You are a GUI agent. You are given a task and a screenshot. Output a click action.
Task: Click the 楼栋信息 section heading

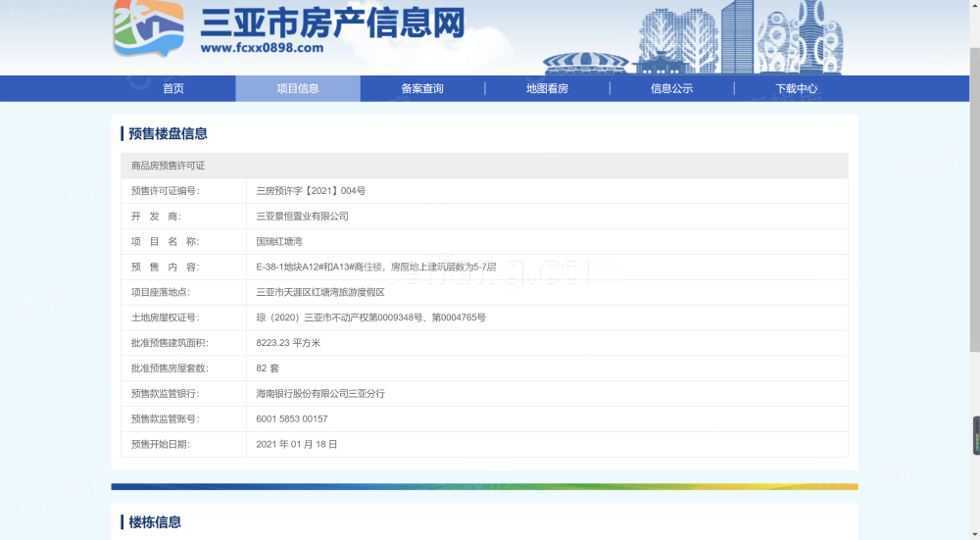[x=155, y=522]
